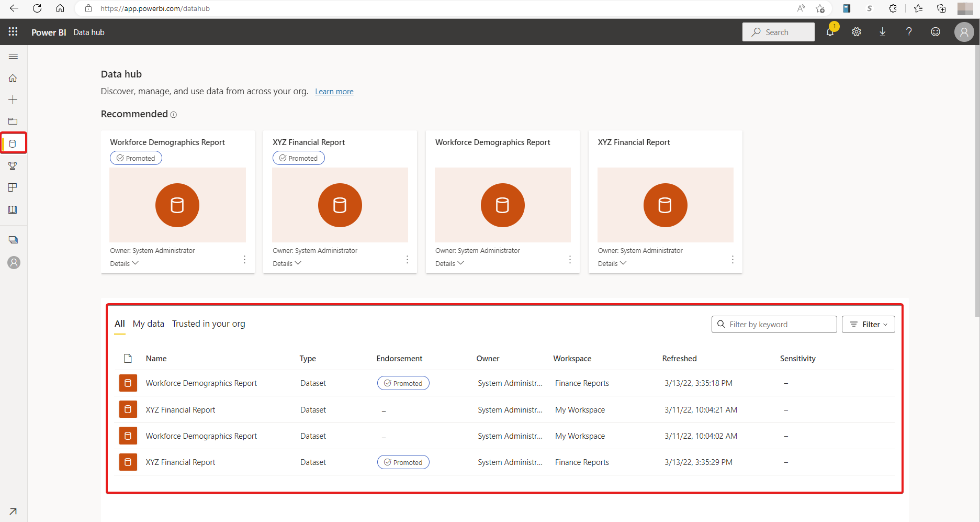Collapse the navigation pane hamburger icon
Image resolution: width=980 pixels, height=522 pixels.
[13, 56]
